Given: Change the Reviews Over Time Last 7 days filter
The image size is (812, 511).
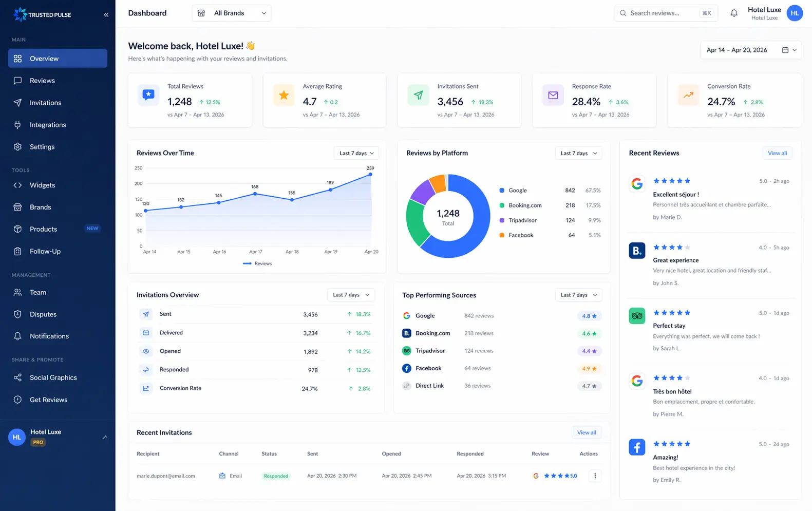Looking at the screenshot, I should pyautogui.click(x=356, y=153).
